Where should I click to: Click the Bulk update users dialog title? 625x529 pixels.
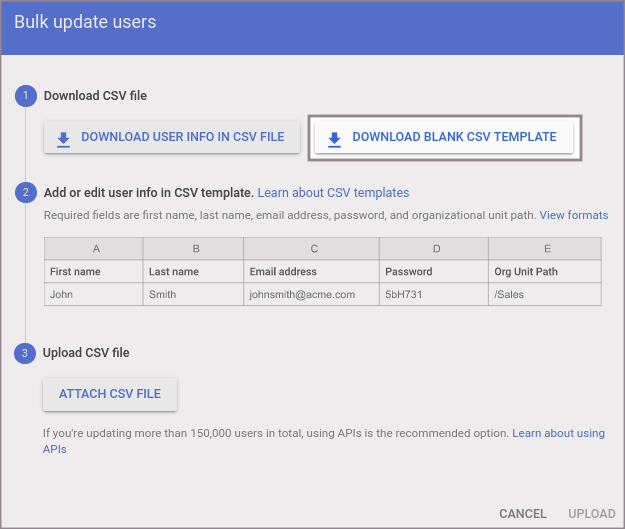coord(85,21)
